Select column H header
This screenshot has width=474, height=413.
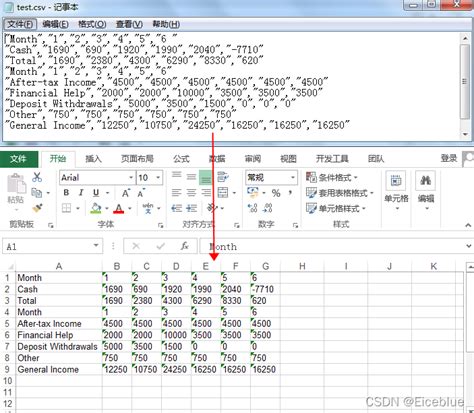click(302, 266)
